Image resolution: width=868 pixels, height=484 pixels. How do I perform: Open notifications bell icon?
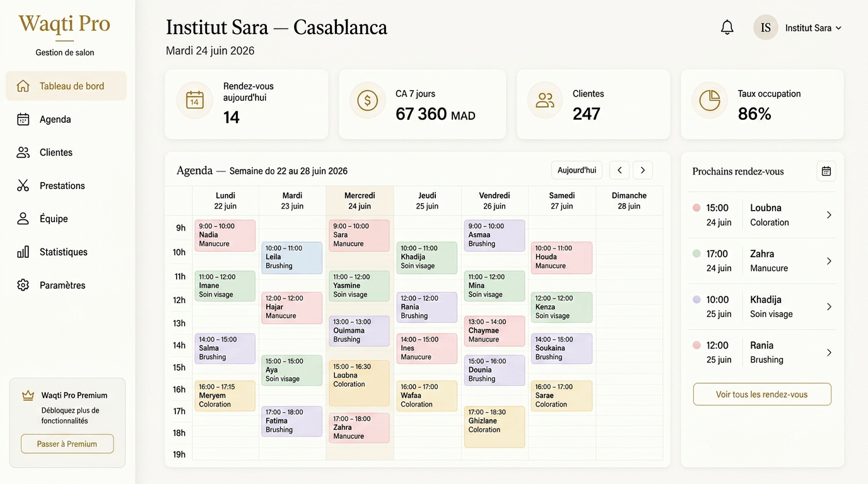click(727, 28)
